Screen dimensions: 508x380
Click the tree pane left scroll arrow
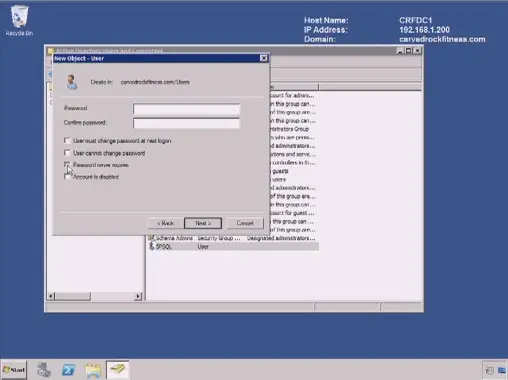[x=51, y=296]
